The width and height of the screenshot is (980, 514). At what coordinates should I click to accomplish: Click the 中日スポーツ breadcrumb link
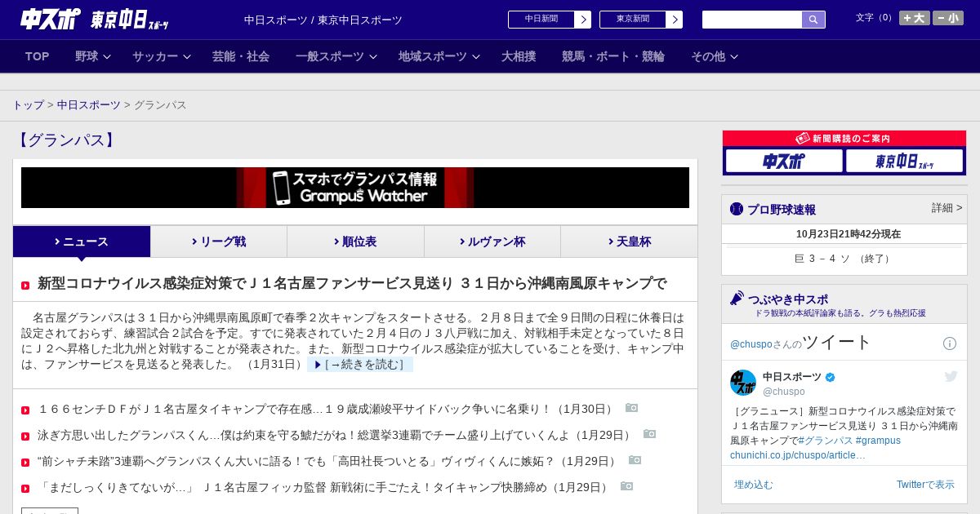click(89, 105)
